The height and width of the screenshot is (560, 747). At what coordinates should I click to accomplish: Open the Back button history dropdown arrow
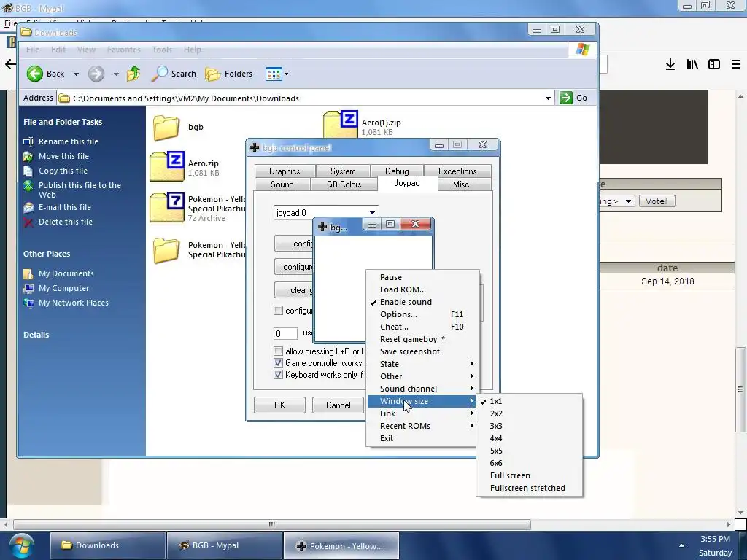[x=76, y=74]
